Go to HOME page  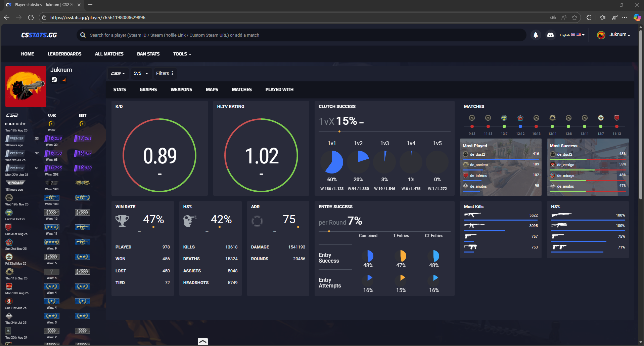28,54
